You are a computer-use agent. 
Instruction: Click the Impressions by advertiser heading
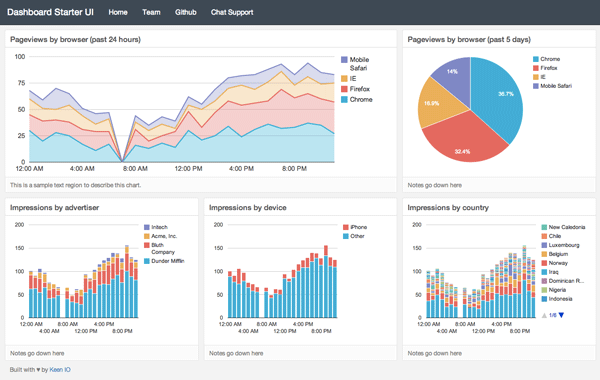click(54, 207)
